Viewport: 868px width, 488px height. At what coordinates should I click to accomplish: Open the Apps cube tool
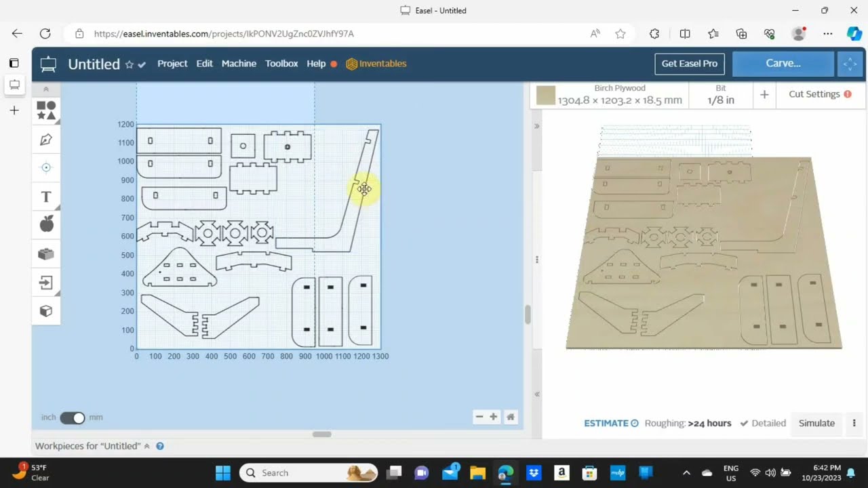click(x=46, y=311)
